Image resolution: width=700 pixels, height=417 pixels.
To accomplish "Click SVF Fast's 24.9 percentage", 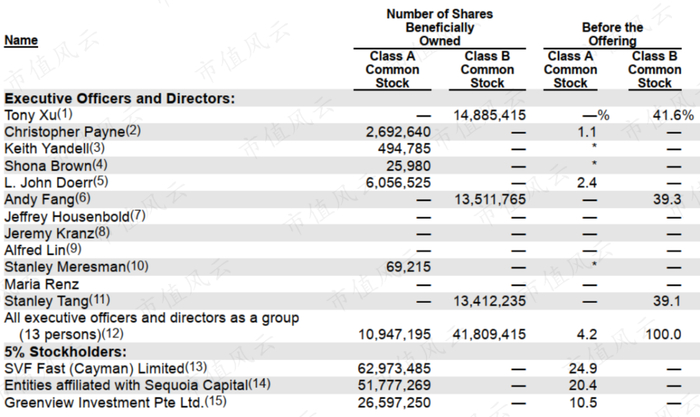I will (583, 368).
